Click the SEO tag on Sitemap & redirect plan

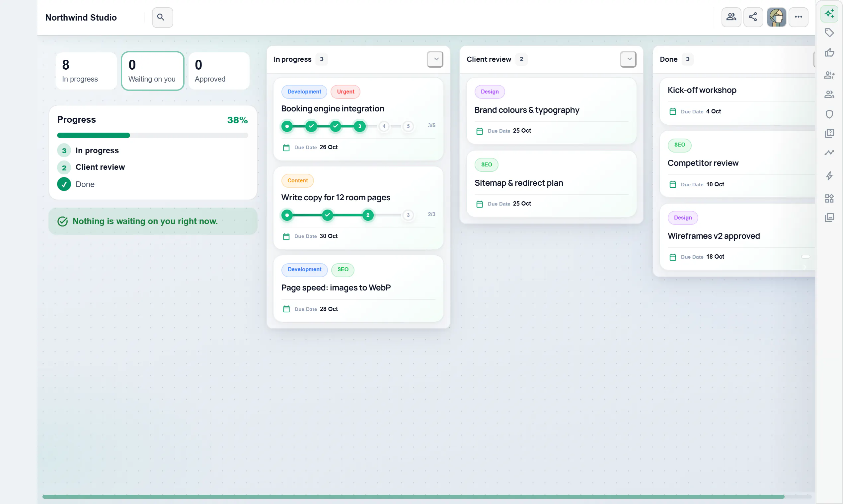(x=487, y=165)
